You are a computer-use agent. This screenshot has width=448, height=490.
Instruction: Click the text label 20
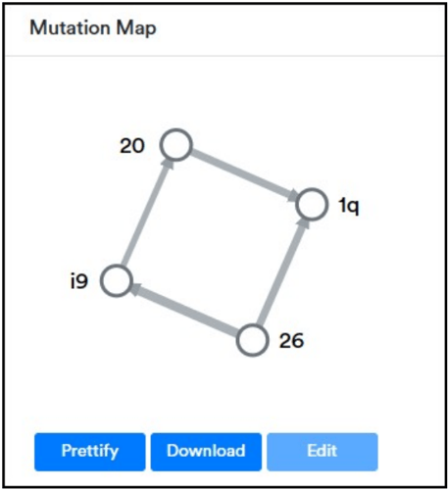coord(132,146)
